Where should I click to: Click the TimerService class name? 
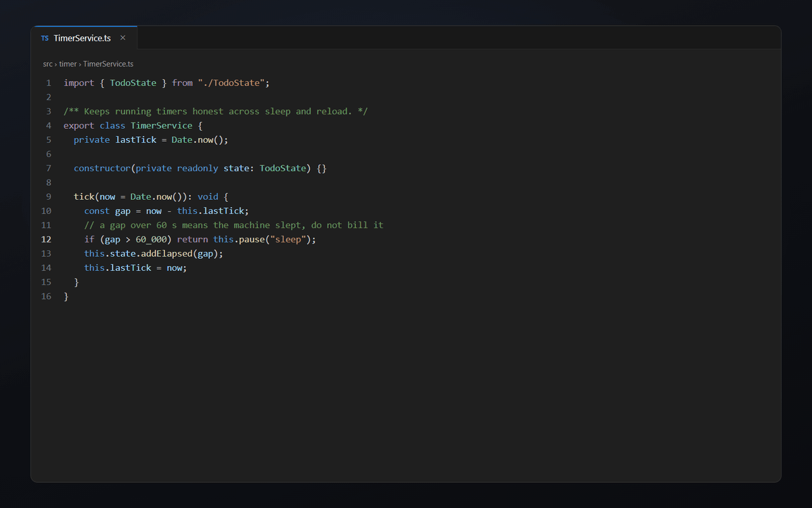[162, 125]
